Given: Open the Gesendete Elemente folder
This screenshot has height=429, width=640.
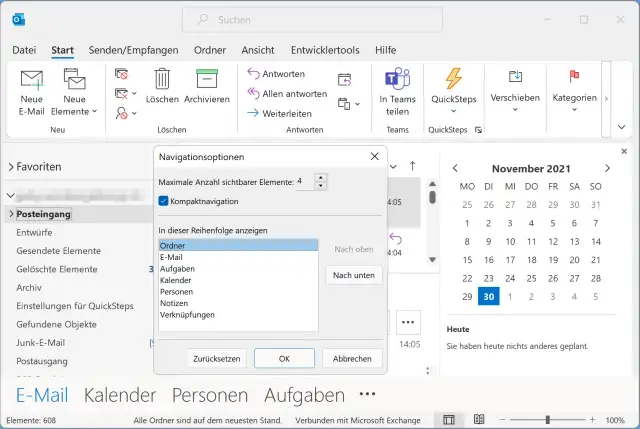Looking at the screenshot, I should click(58, 251).
